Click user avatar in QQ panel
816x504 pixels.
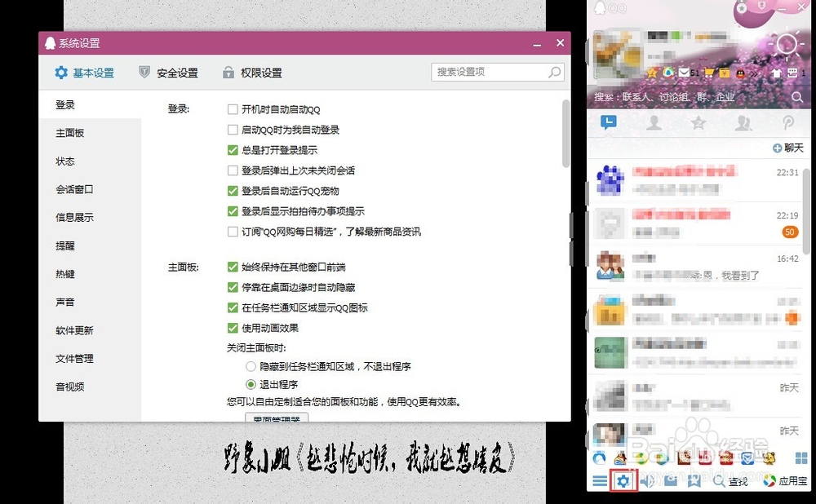tap(617, 55)
